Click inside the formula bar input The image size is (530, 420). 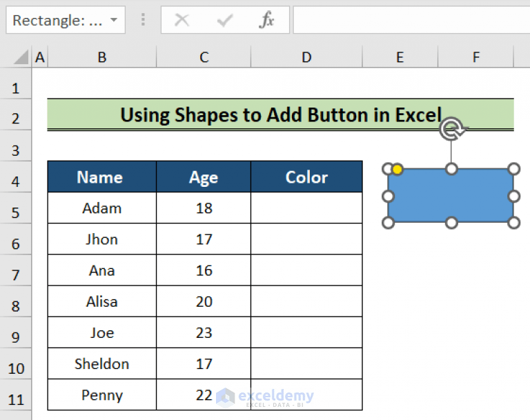point(411,20)
